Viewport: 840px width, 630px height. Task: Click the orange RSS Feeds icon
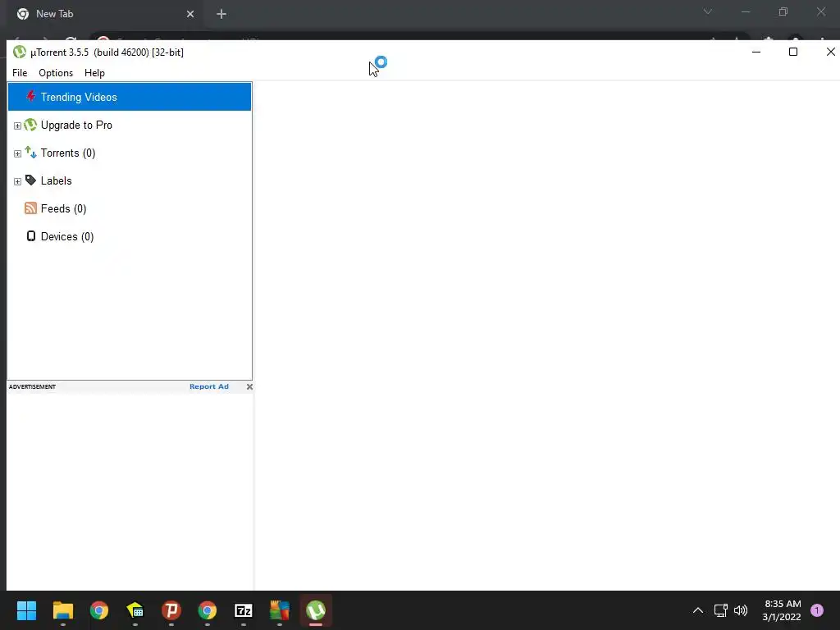point(30,208)
